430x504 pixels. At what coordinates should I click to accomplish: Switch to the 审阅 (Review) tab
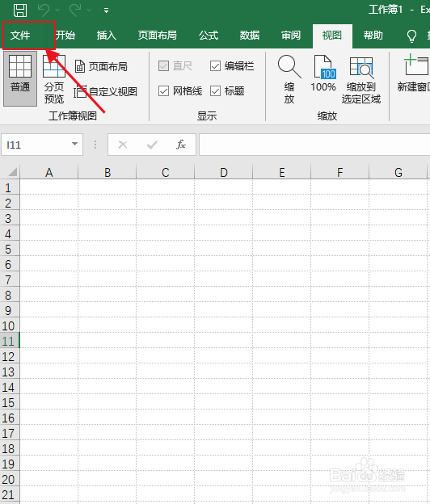(x=291, y=35)
